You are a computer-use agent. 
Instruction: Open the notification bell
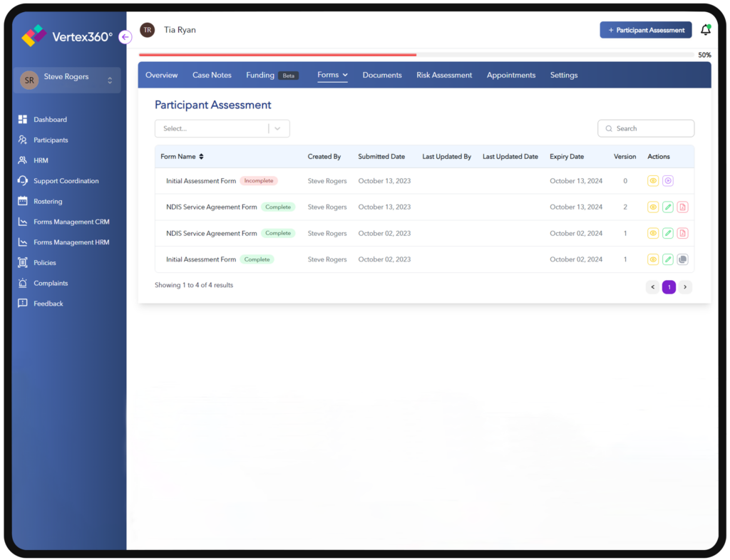click(x=705, y=29)
